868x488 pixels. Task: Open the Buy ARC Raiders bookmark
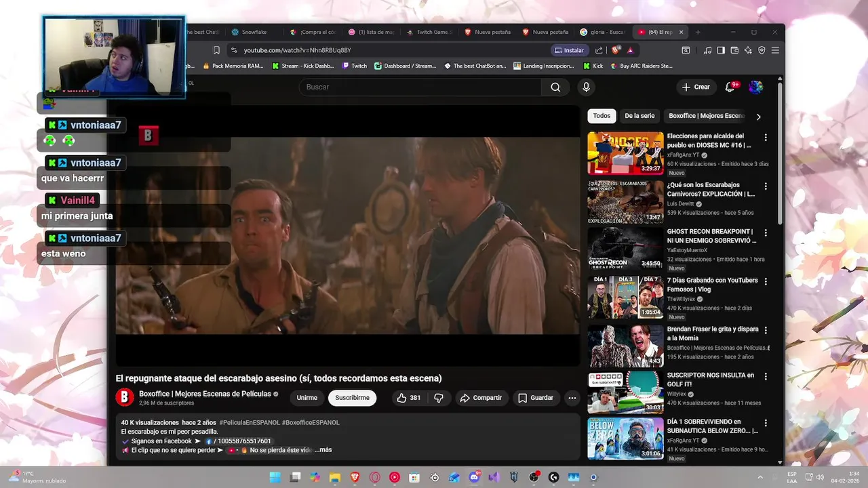[x=642, y=66]
